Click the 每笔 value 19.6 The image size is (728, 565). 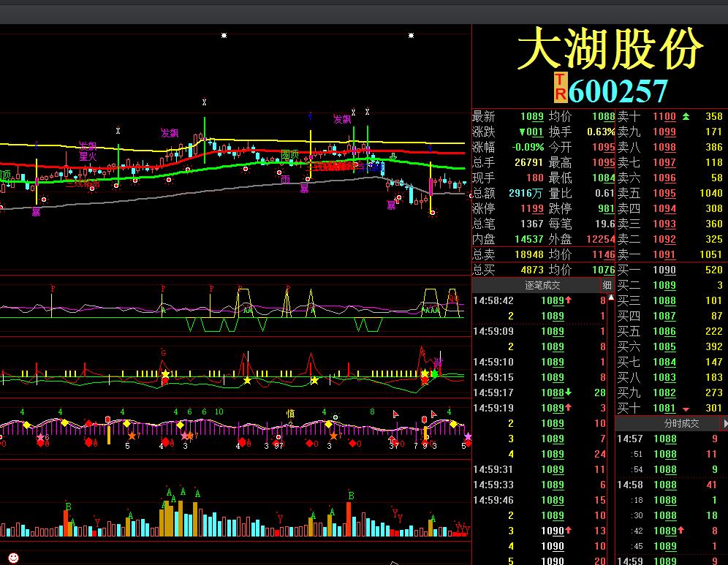[x=605, y=224]
